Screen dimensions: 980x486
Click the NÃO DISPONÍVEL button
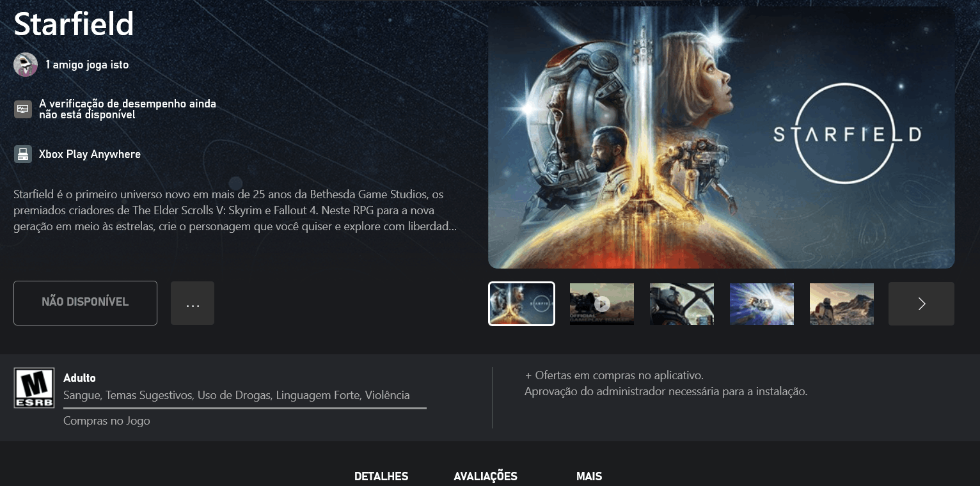click(85, 303)
